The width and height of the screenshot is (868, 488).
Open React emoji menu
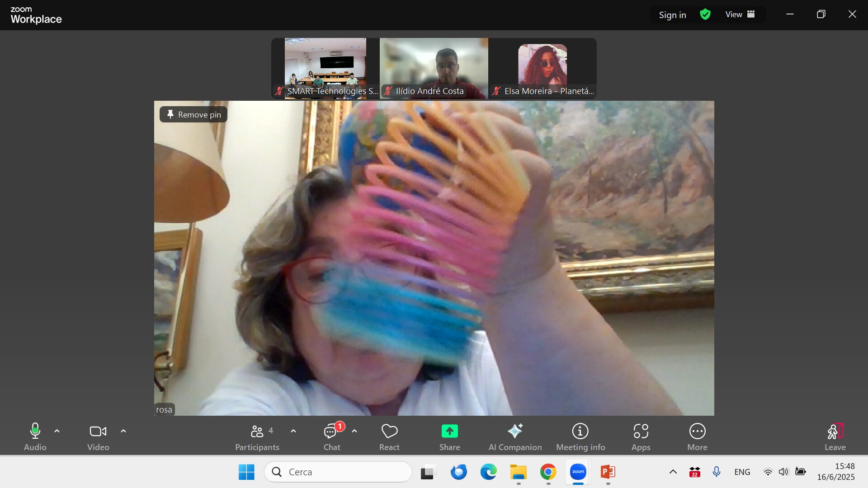pos(389,436)
